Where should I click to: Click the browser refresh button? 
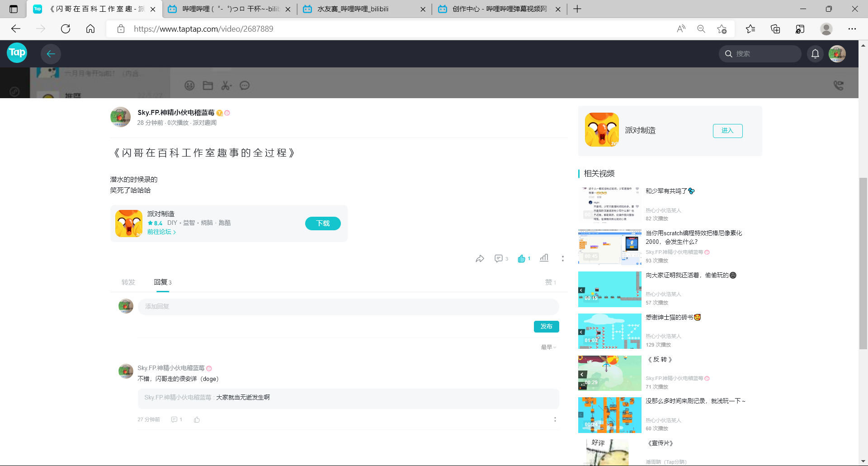[66, 29]
